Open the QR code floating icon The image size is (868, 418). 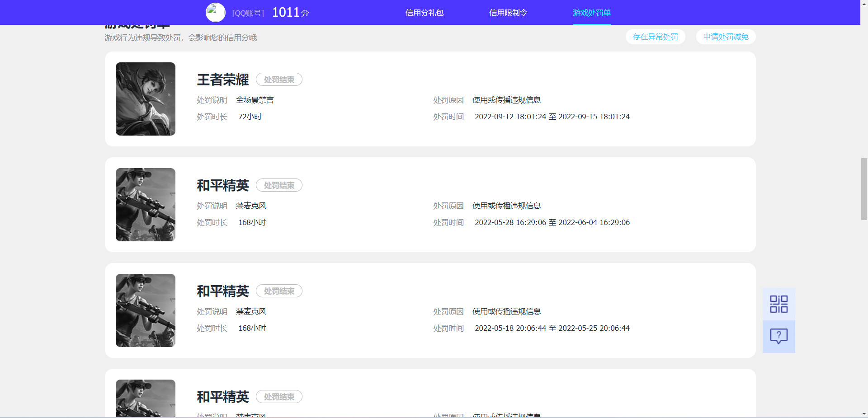coord(778,304)
